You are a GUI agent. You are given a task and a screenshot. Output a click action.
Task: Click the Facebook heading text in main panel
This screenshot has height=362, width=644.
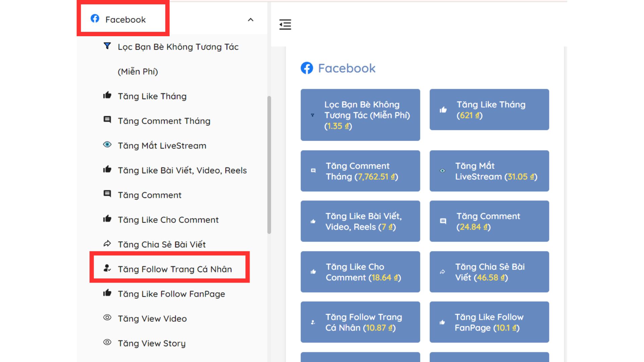[347, 68]
